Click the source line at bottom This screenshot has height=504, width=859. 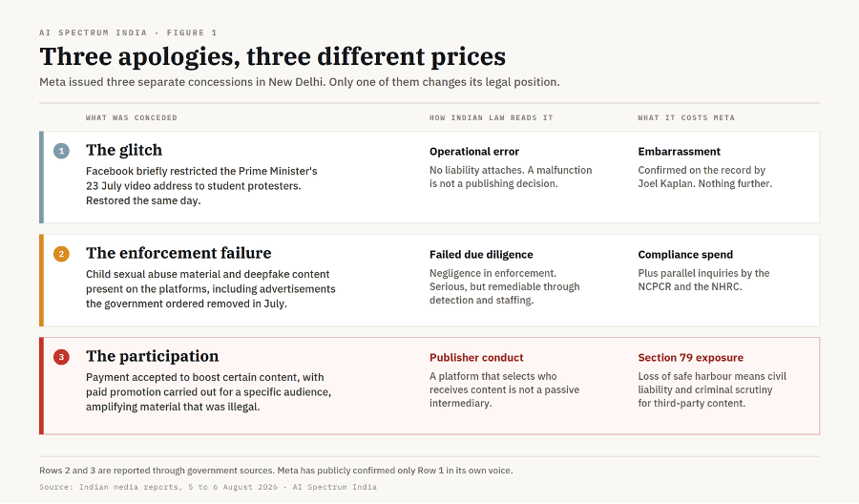tap(208, 487)
